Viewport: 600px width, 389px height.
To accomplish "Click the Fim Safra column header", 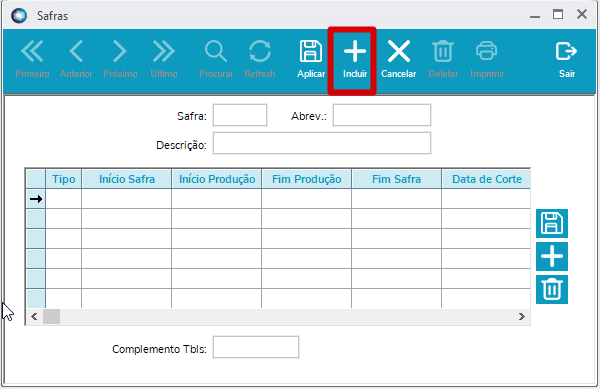I will tap(396, 179).
